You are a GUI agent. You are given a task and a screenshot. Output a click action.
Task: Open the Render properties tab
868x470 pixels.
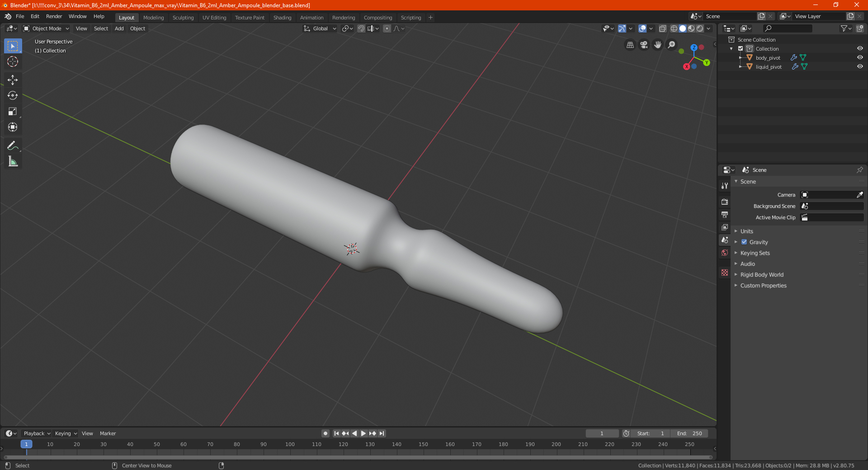[x=725, y=202]
